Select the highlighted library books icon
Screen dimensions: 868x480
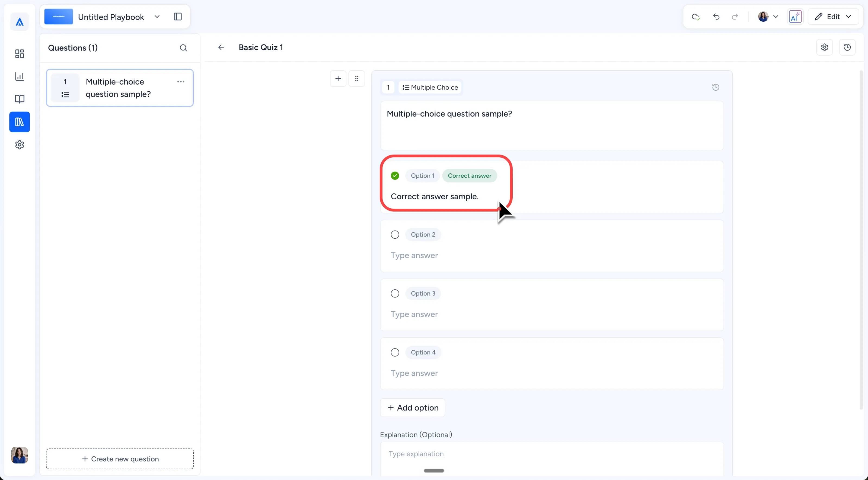(x=20, y=122)
